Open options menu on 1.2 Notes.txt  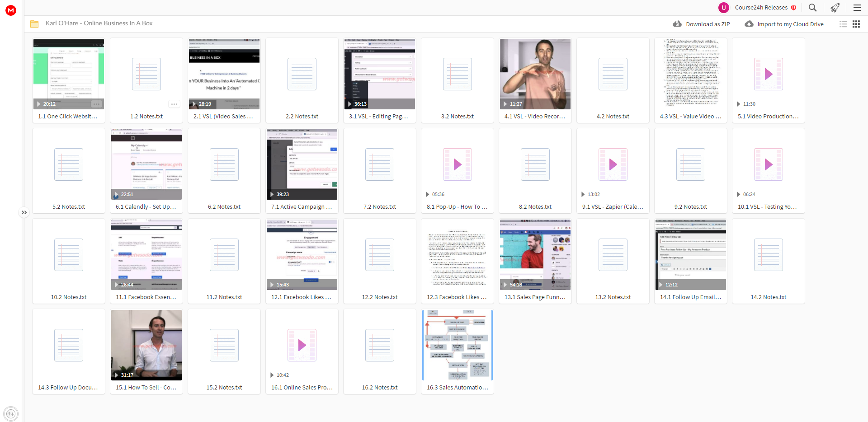[174, 104]
